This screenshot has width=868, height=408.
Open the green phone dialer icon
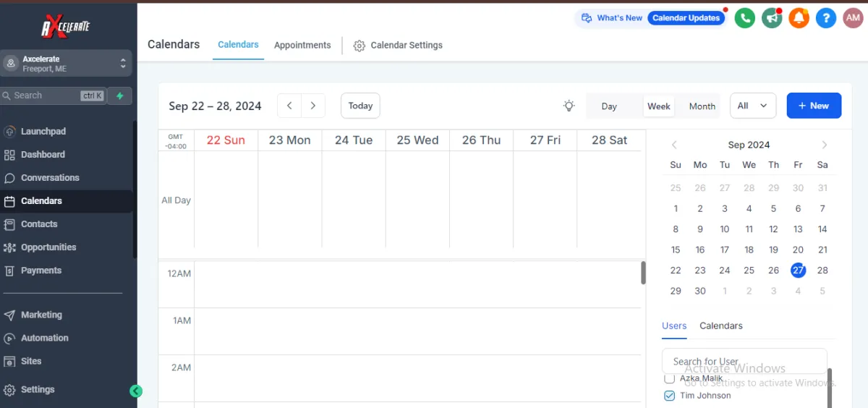click(x=744, y=18)
